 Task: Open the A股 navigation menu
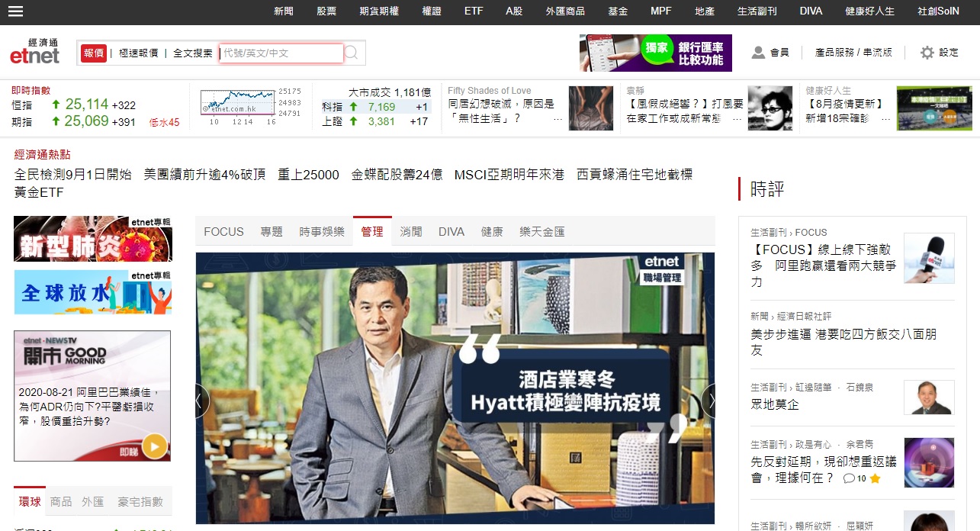[x=515, y=11]
